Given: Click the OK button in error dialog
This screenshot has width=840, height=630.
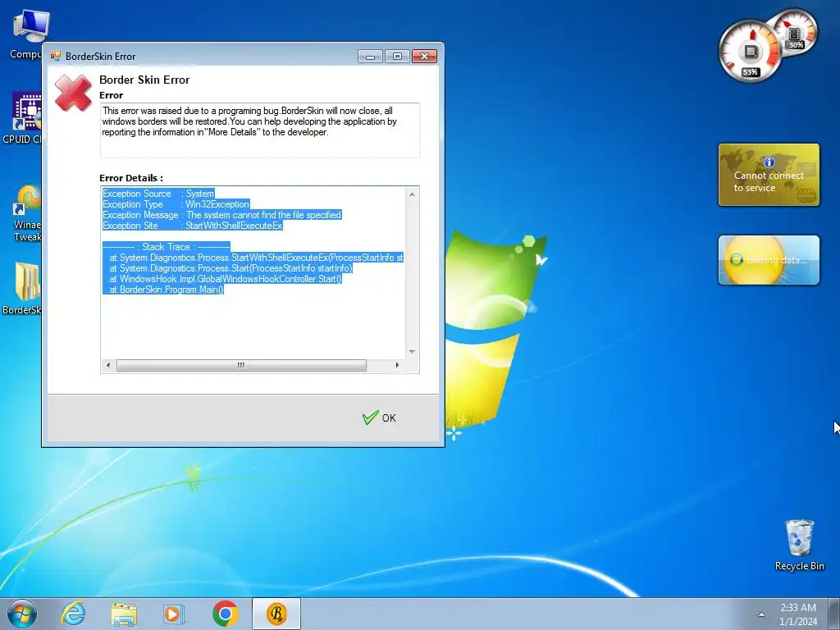Looking at the screenshot, I should pyautogui.click(x=379, y=418).
